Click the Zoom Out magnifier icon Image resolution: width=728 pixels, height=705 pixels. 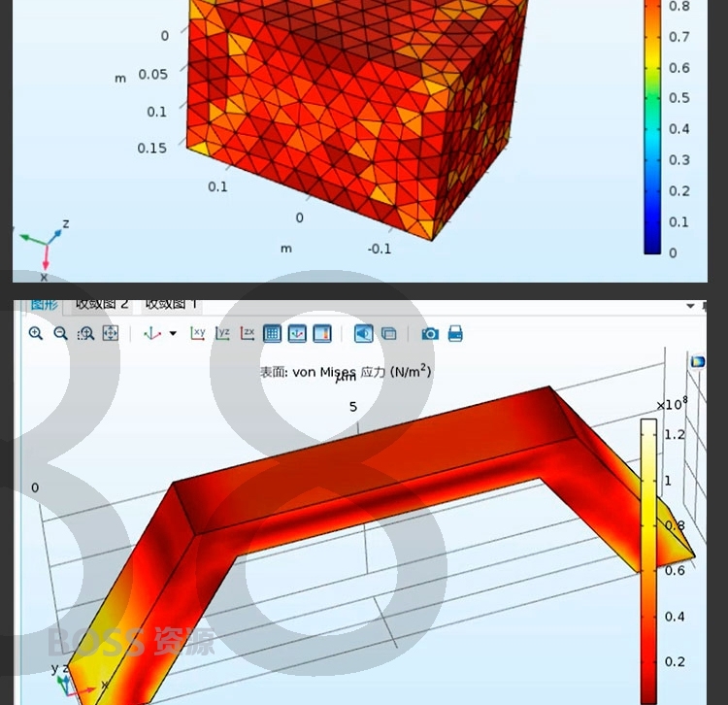pos(61,333)
